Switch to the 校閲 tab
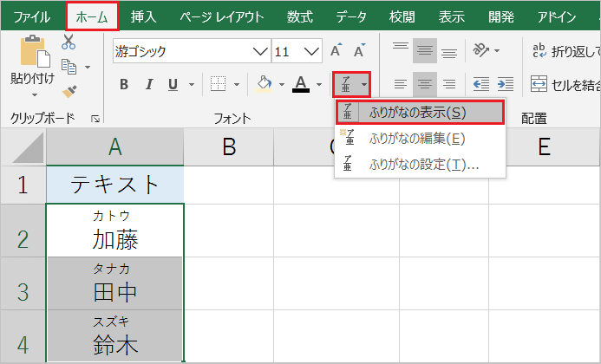 402,16
